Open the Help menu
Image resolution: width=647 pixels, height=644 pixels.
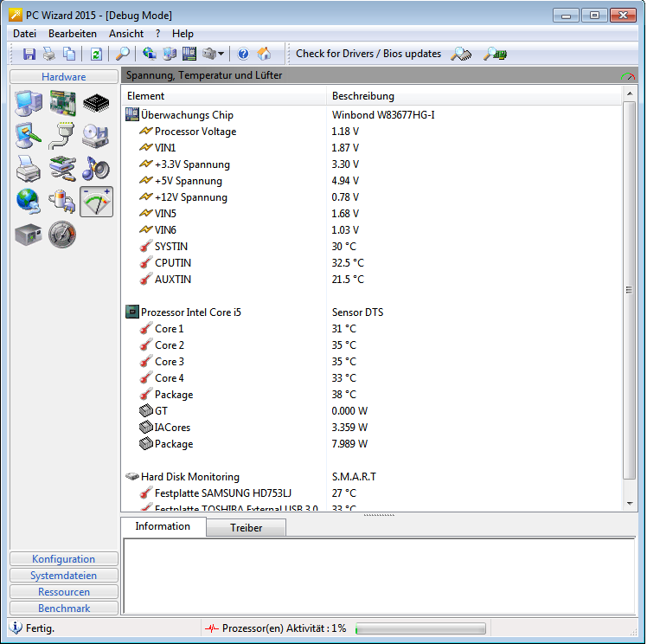(183, 34)
